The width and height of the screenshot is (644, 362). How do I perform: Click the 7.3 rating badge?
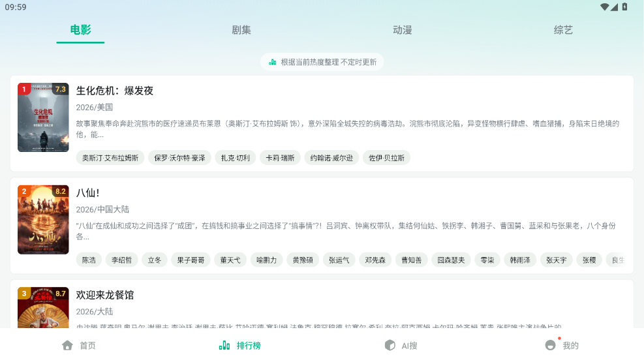[x=61, y=89]
